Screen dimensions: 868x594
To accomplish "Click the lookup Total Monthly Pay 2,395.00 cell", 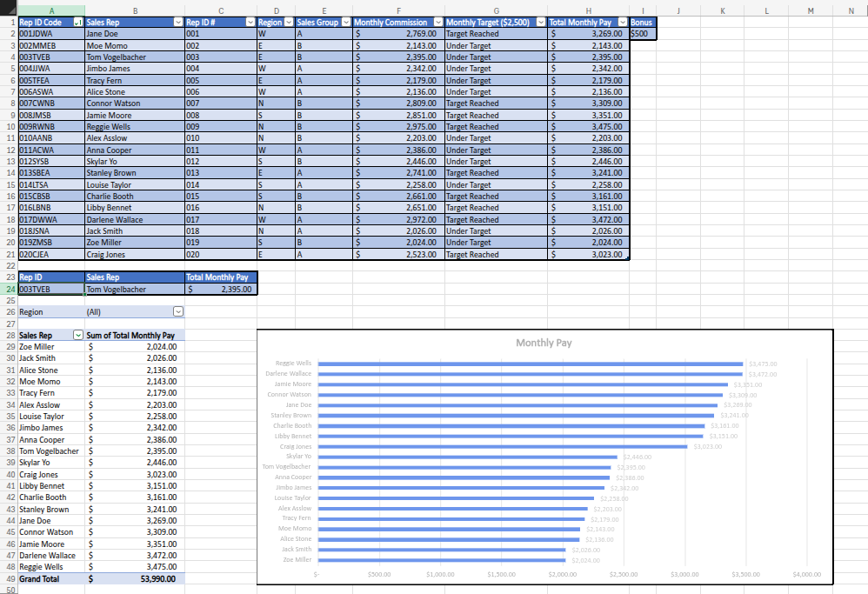I will tap(221, 289).
